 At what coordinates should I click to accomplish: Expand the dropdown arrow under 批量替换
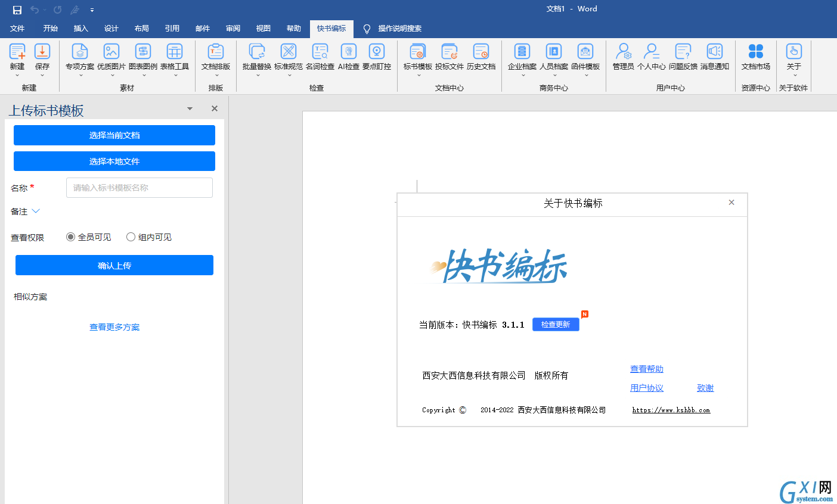coord(258,76)
